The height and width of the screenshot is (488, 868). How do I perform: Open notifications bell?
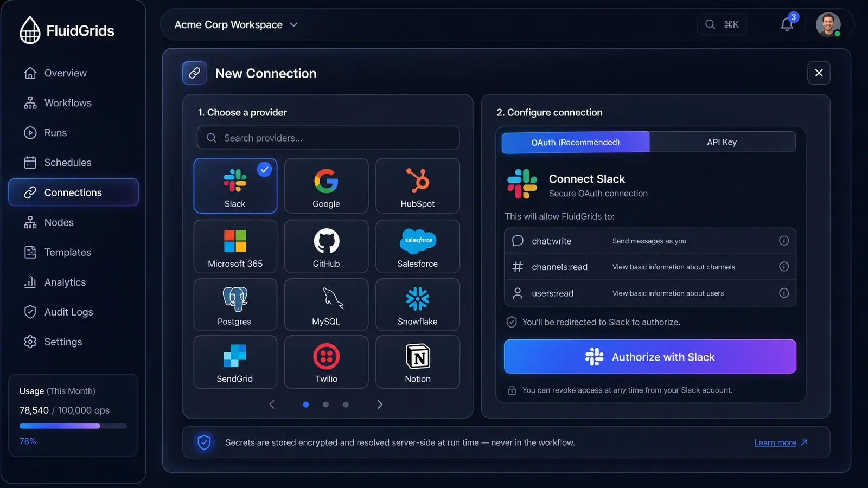click(x=787, y=24)
